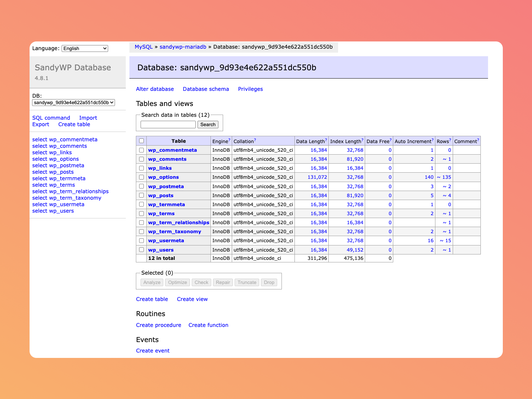Click the 311,296 total data length
The image size is (532, 399).
tap(317, 258)
